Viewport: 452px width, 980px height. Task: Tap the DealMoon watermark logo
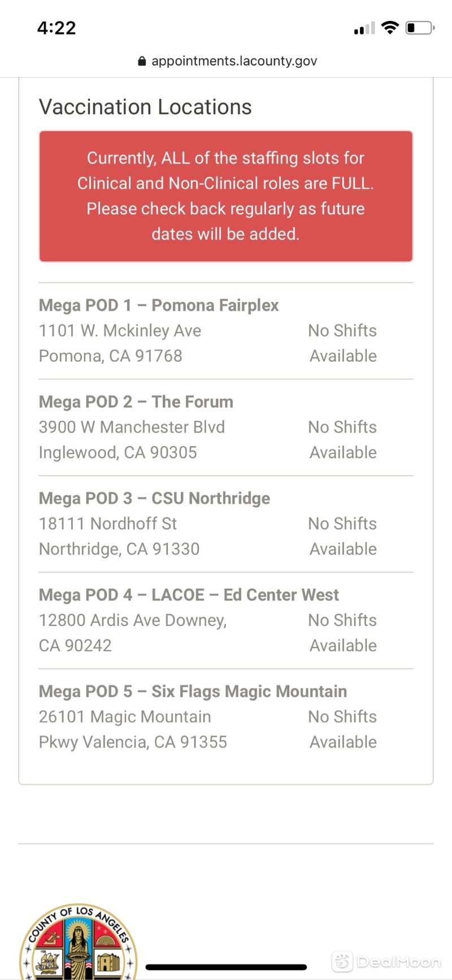[386, 961]
